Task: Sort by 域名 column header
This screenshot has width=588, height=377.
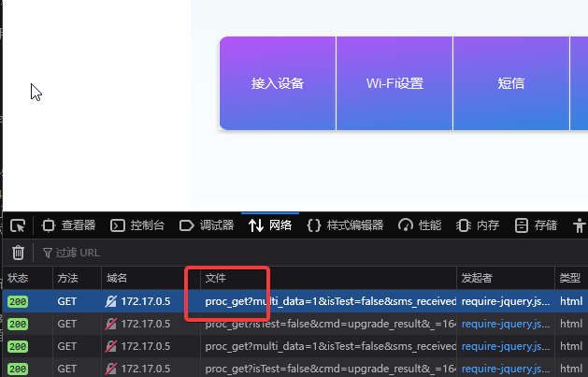Action: click(151, 278)
